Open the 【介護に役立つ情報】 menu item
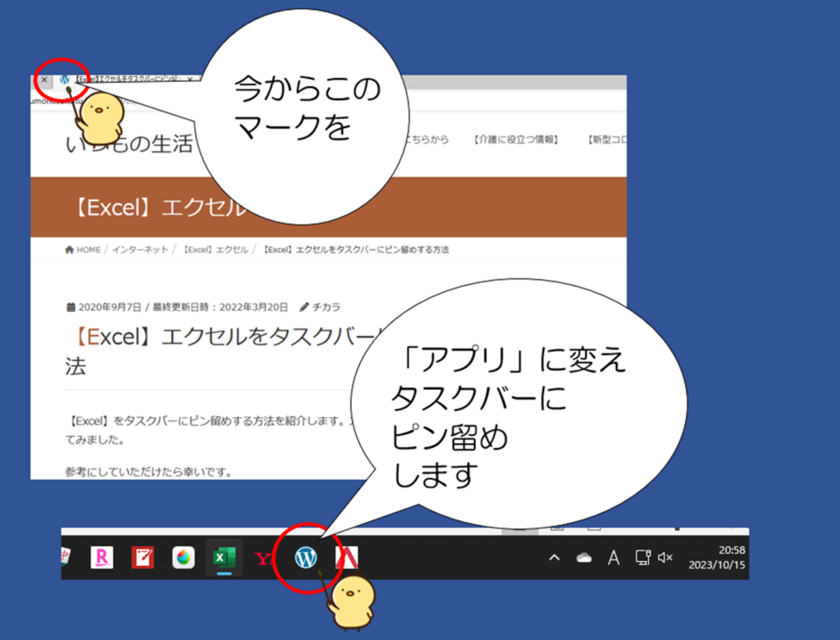The height and width of the screenshot is (640, 840). coord(516,139)
